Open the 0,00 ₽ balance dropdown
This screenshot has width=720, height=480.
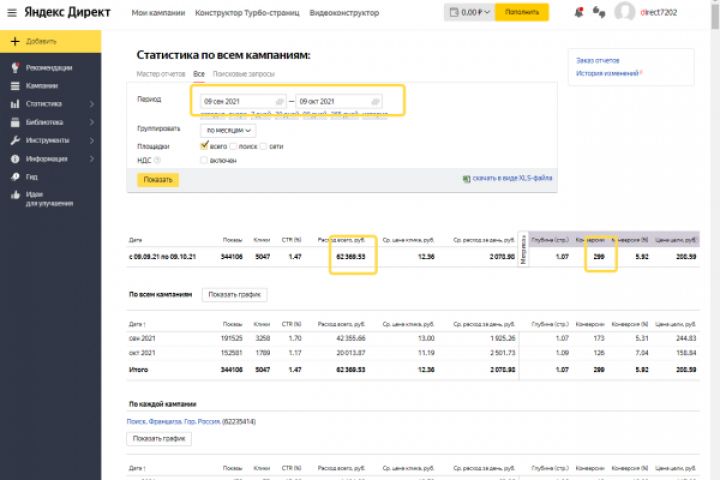click(x=468, y=13)
